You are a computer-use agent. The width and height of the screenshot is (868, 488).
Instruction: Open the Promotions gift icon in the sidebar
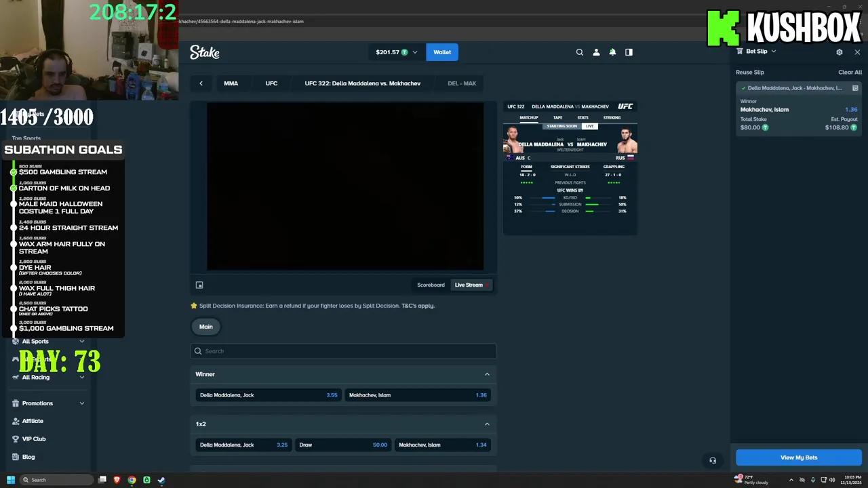click(16, 403)
